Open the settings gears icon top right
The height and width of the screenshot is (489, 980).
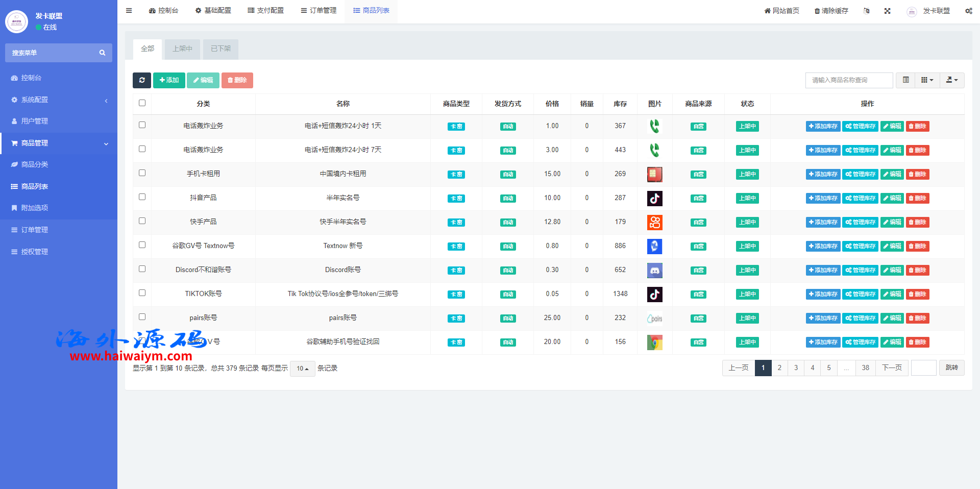click(968, 11)
